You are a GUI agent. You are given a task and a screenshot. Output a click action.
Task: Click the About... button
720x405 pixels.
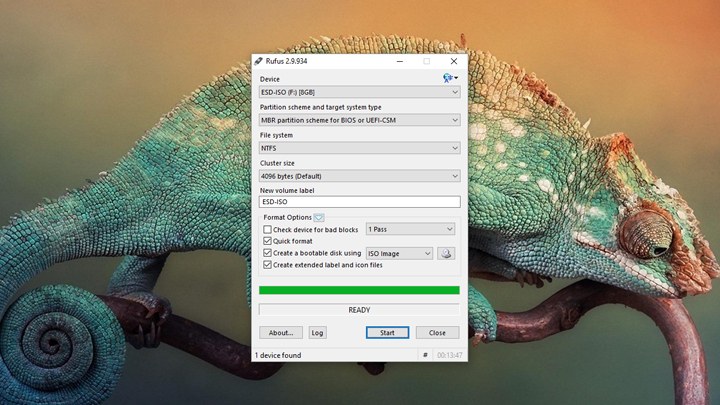pos(281,332)
